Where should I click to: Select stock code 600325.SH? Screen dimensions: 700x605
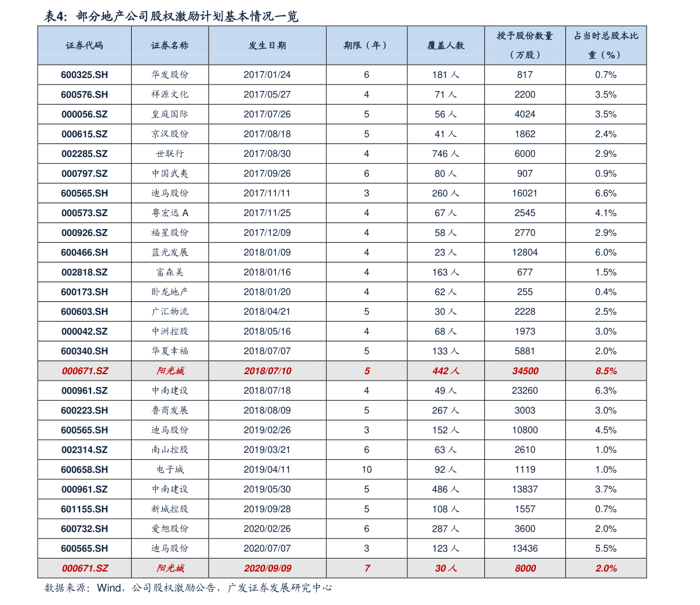tap(85, 75)
